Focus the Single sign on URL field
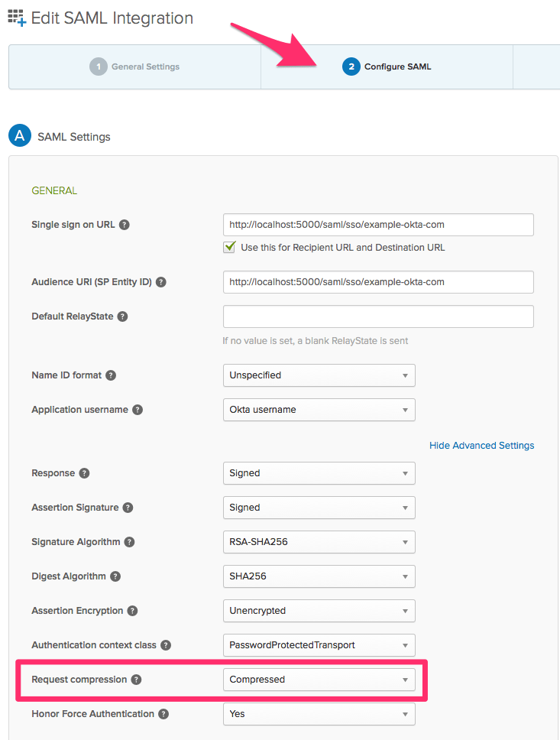 point(378,225)
